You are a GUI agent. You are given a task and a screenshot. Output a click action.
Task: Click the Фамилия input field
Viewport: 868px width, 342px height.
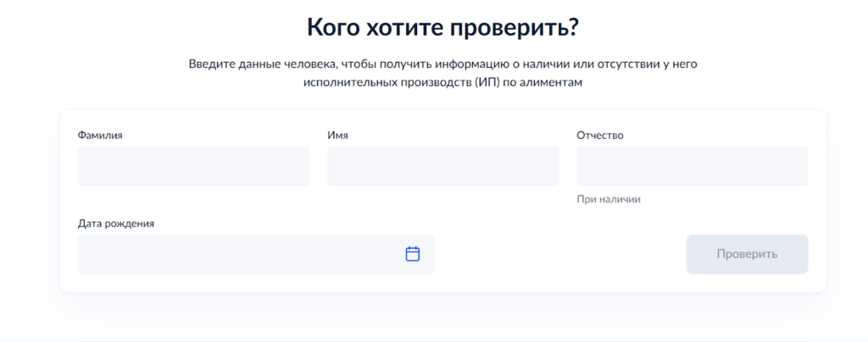tap(193, 166)
